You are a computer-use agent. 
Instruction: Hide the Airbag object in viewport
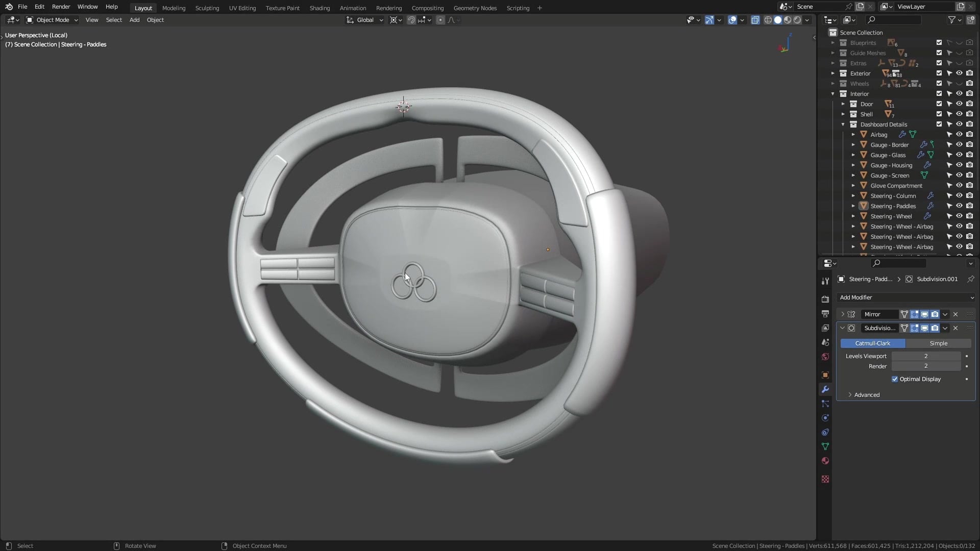pos(960,135)
